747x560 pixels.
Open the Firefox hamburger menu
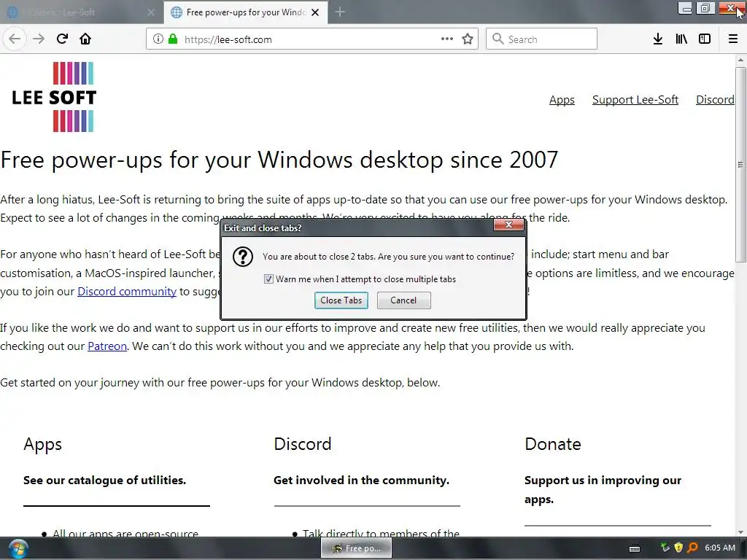pos(733,39)
